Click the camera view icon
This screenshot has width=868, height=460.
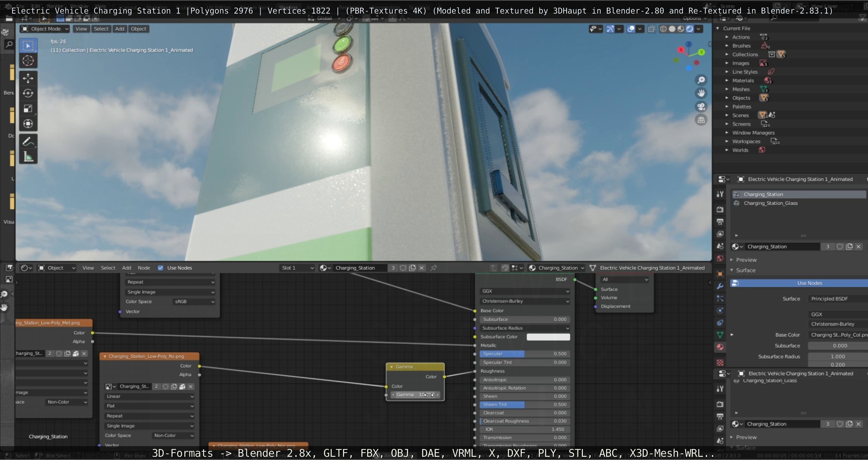click(701, 107)
